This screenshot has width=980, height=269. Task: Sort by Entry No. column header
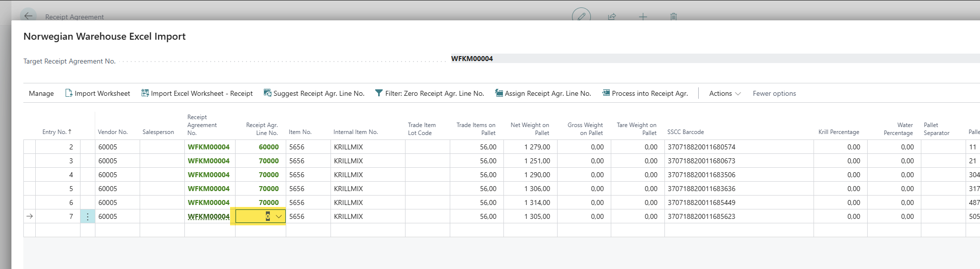(56, 132)
